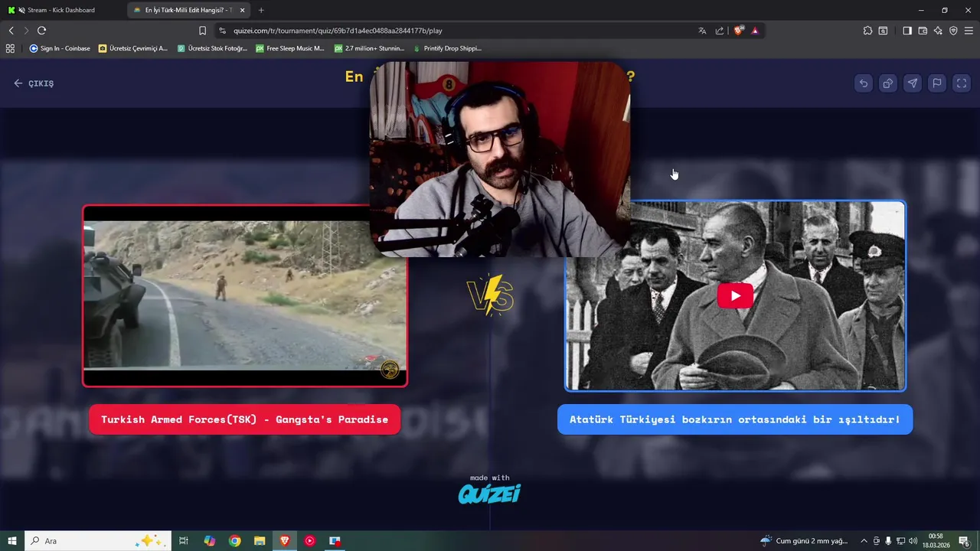Screen dimensions: 980x551
Task: Go forward in browser history
Action: coord(26,31)
